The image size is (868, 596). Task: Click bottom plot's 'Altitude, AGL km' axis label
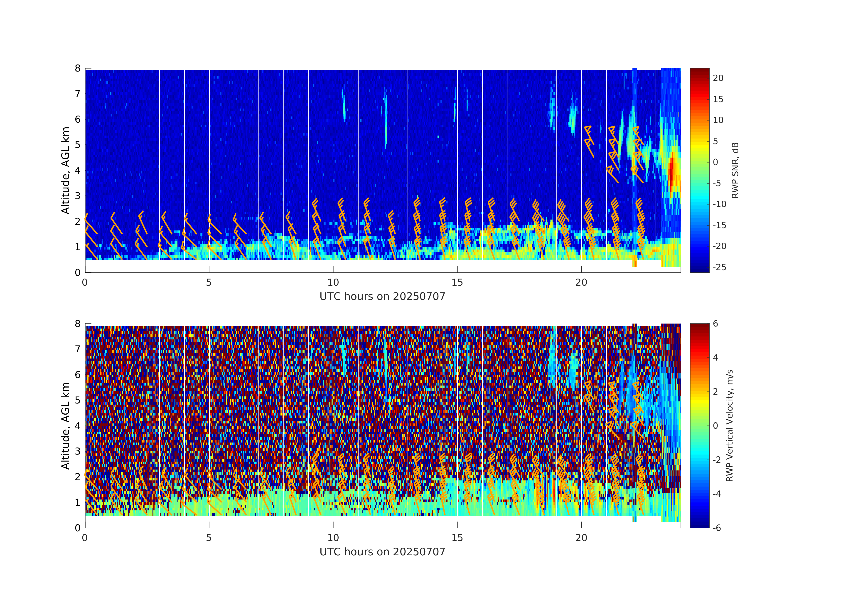[65, 426]
